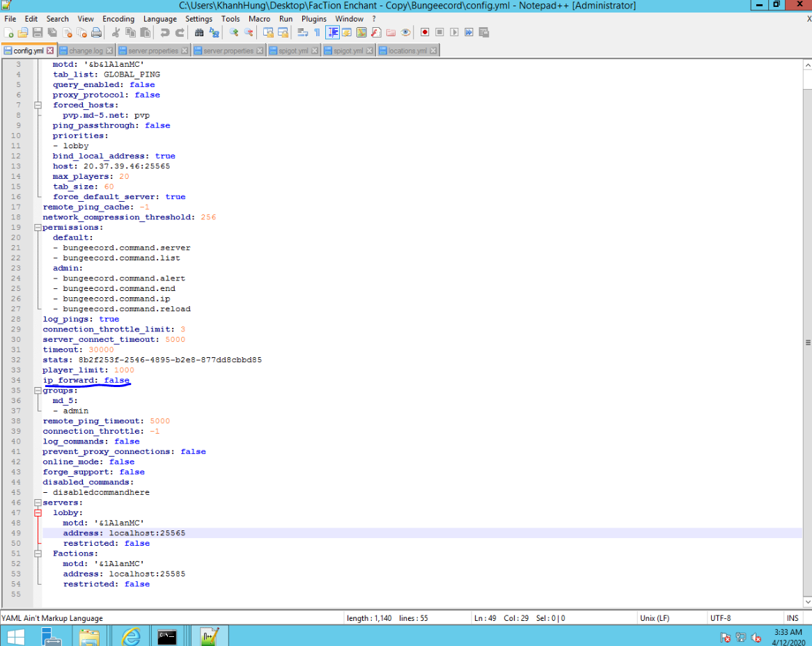
Task: Toggle Show All Characters pilcrow button
Action: [318, 33]
